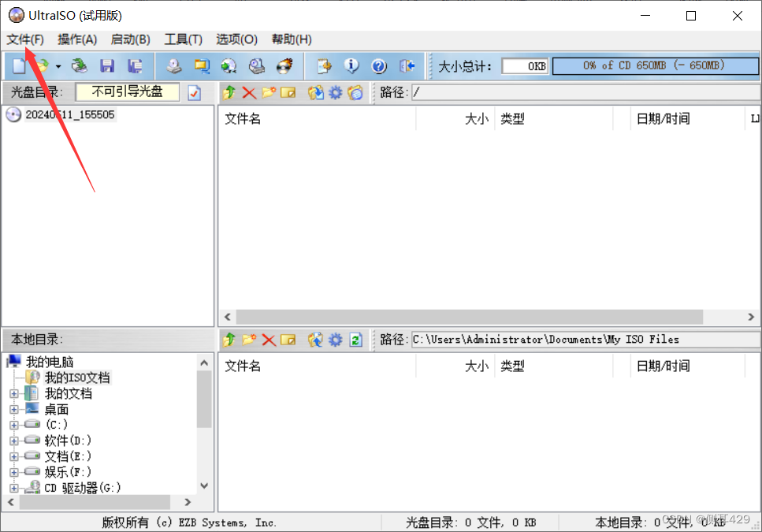Click the Exit door icon
762x532 pixels.
pyautogui.click(x=407, y=65)
